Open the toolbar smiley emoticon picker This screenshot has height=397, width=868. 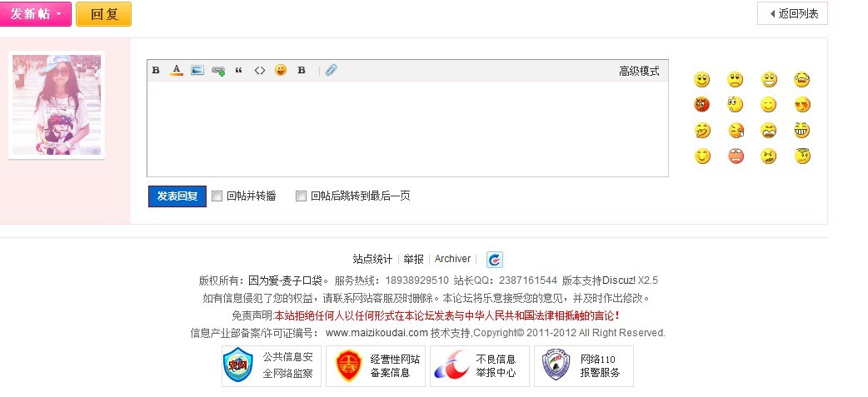click(x=281, y=70)
